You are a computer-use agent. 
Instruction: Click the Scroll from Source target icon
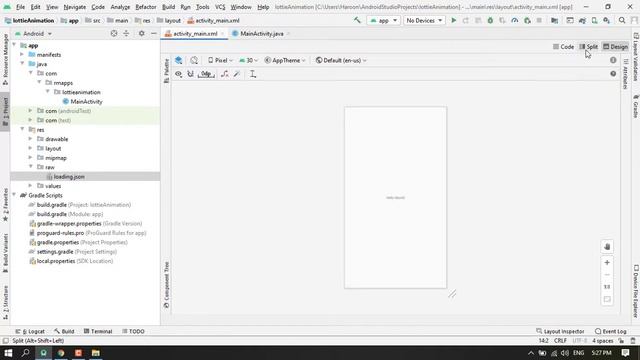click(x=114, y=33)
